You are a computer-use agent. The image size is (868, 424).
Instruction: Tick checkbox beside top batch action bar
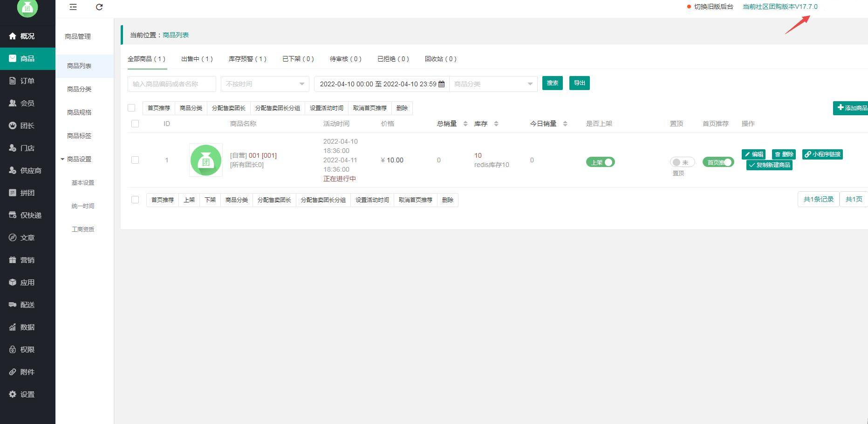131,108
